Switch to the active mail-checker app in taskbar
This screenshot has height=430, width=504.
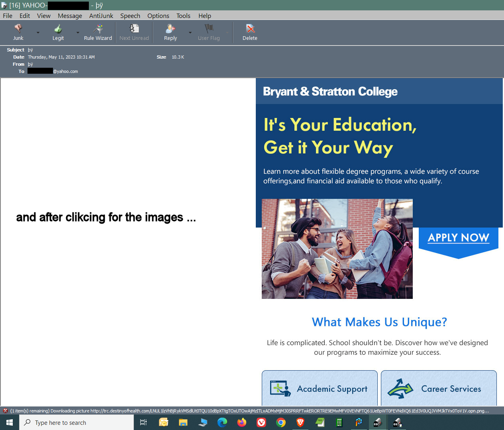click(x=377, y=422)
